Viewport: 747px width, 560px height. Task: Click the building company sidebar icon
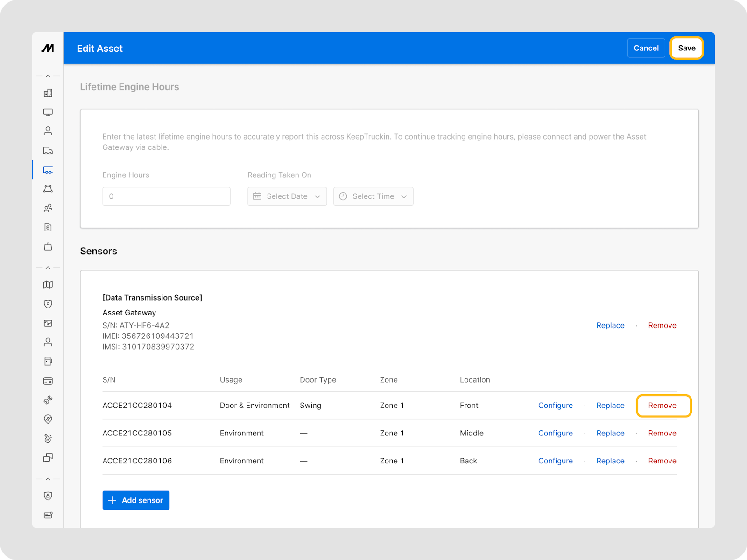point(48,93)
